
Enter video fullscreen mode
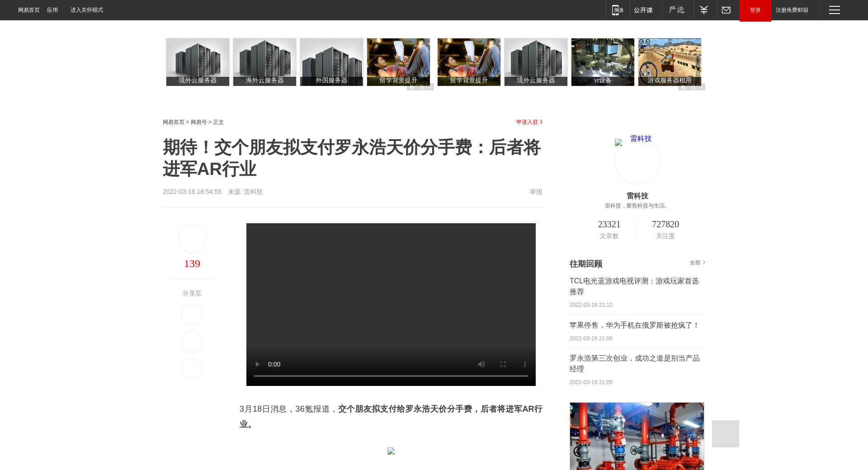point(503,364)
